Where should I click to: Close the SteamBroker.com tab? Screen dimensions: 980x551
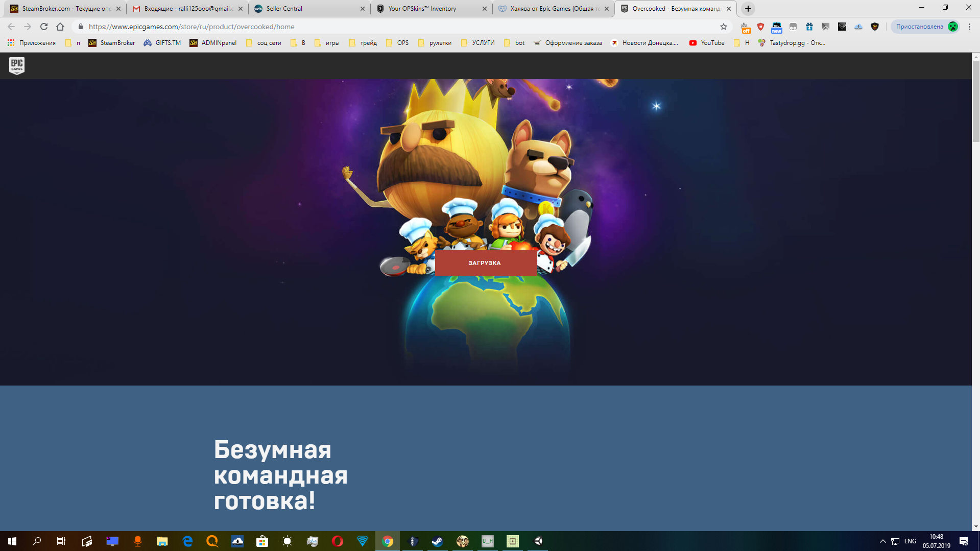118,9
